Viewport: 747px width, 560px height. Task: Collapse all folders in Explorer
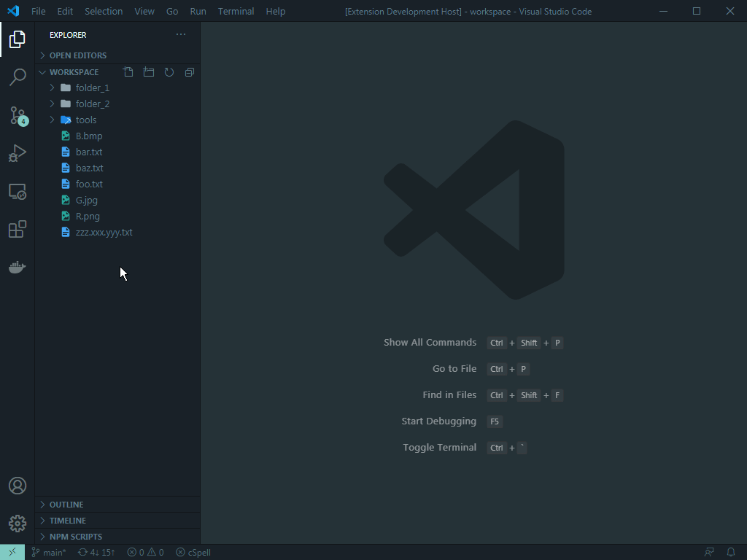pyautogui.click(x=190, y=72)
